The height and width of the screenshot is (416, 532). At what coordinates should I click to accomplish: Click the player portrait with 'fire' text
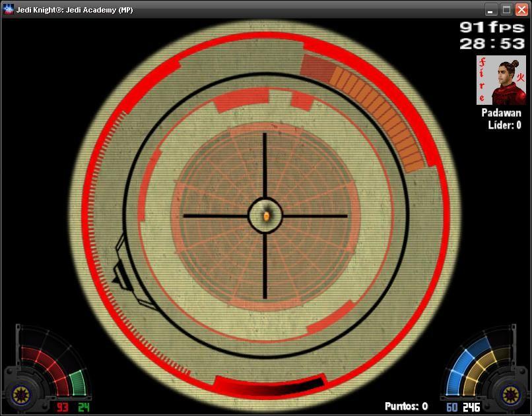501,80
